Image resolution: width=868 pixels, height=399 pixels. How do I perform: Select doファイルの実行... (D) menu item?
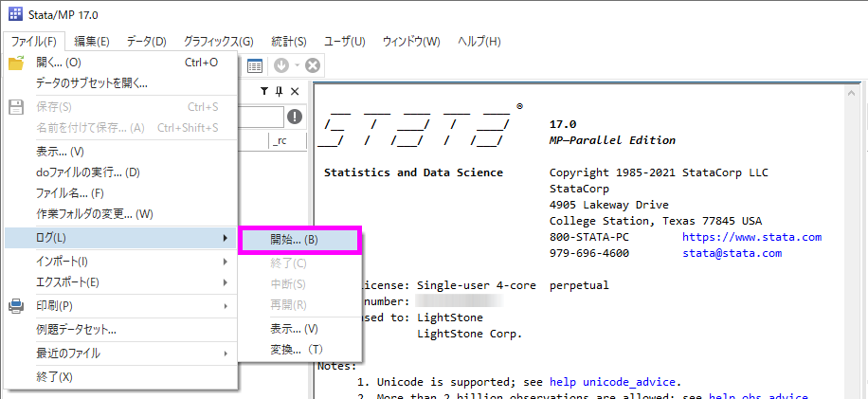(121, 172)
